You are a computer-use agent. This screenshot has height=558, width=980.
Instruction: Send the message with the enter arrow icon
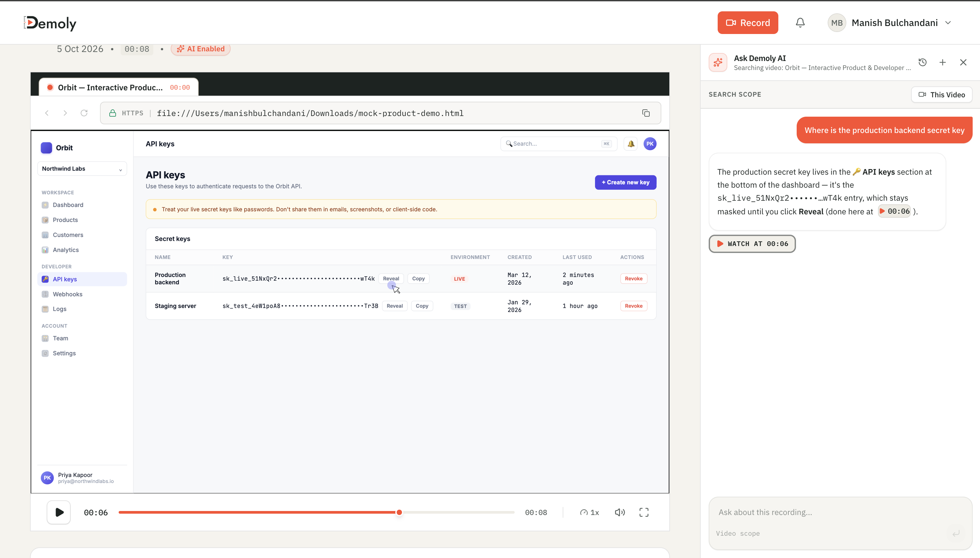(x=956, y=533)
